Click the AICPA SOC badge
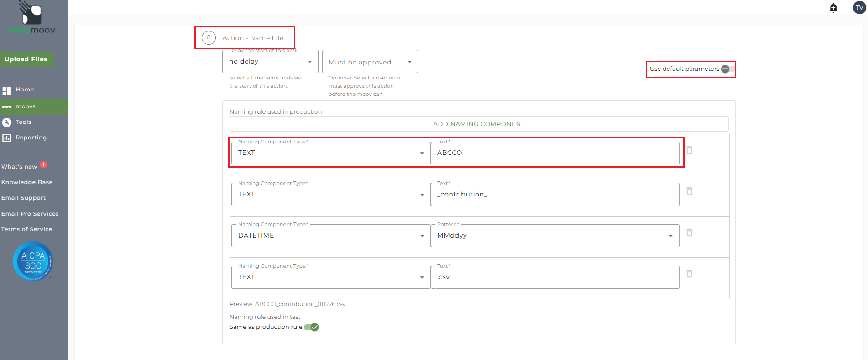This screenshot has width=868, height=360. tap(33, 261)
